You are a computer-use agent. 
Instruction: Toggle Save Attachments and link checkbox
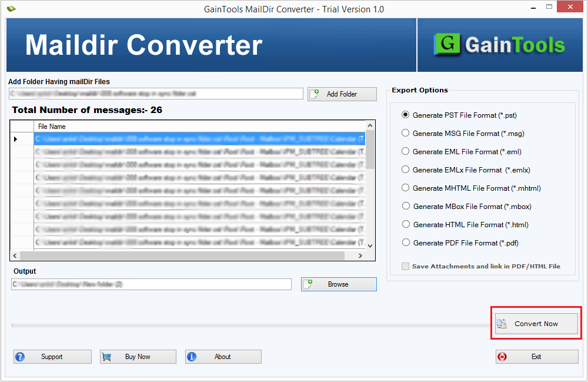pyautogui.click(x=405, y=267)
